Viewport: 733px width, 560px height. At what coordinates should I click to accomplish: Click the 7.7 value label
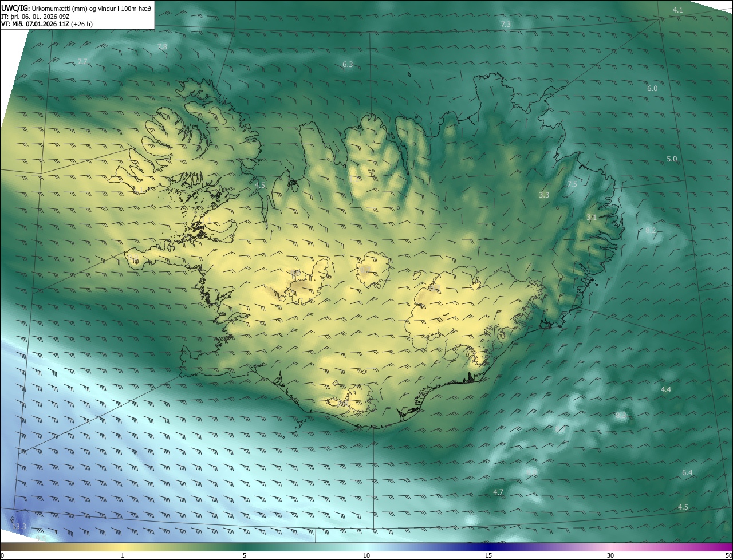82,61
